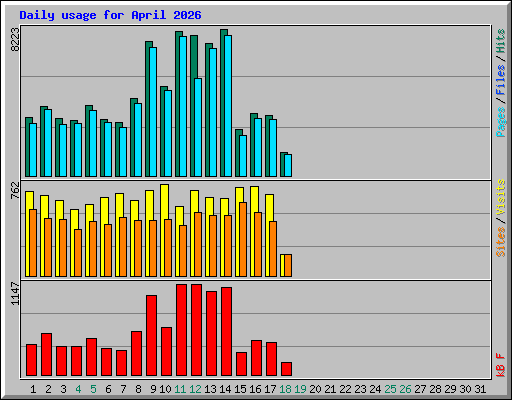Click the day 18 red KB bar

click(286, 369)
